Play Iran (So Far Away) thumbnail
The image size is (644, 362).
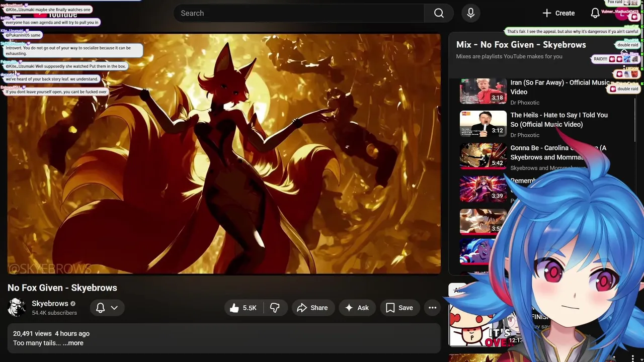(483, 90)
